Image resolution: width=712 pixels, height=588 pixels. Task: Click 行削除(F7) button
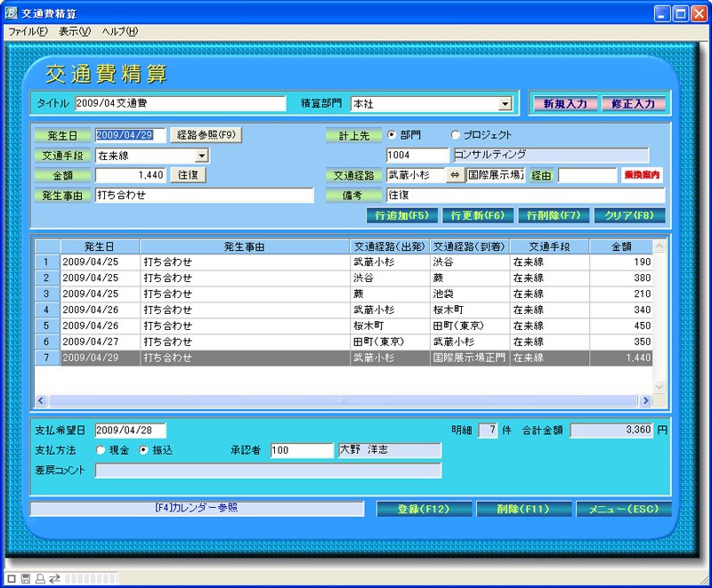click(x=554, y=215)
